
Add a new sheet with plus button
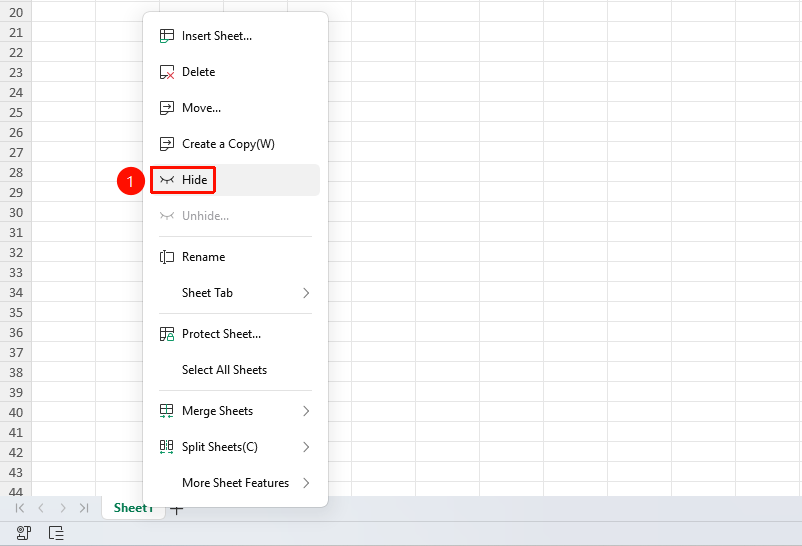(176, 509)
